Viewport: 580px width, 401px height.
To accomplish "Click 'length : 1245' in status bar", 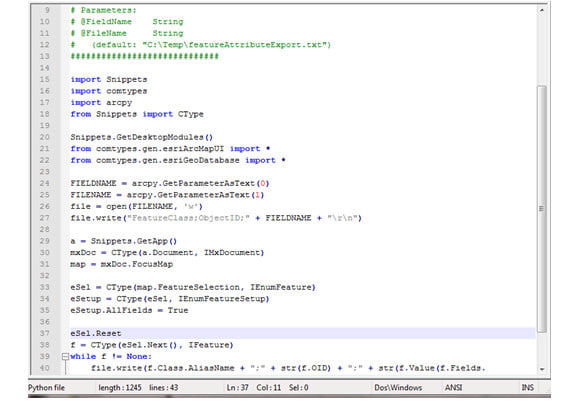I will click(x=120, y=388).
